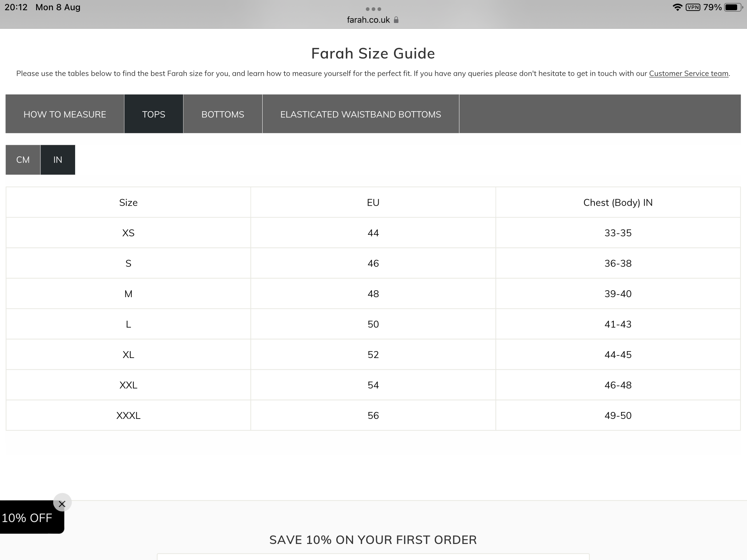Select the Tops tab
The width and height of the screenshot is (747, 560).
coord(154,114)
